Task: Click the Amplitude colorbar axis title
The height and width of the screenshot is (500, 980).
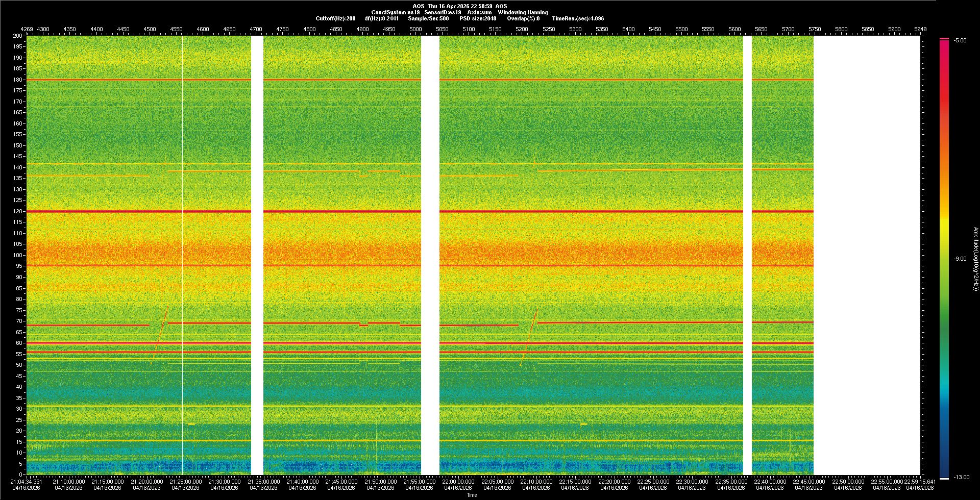Action: pyautogui.click(x=975, y=259)
